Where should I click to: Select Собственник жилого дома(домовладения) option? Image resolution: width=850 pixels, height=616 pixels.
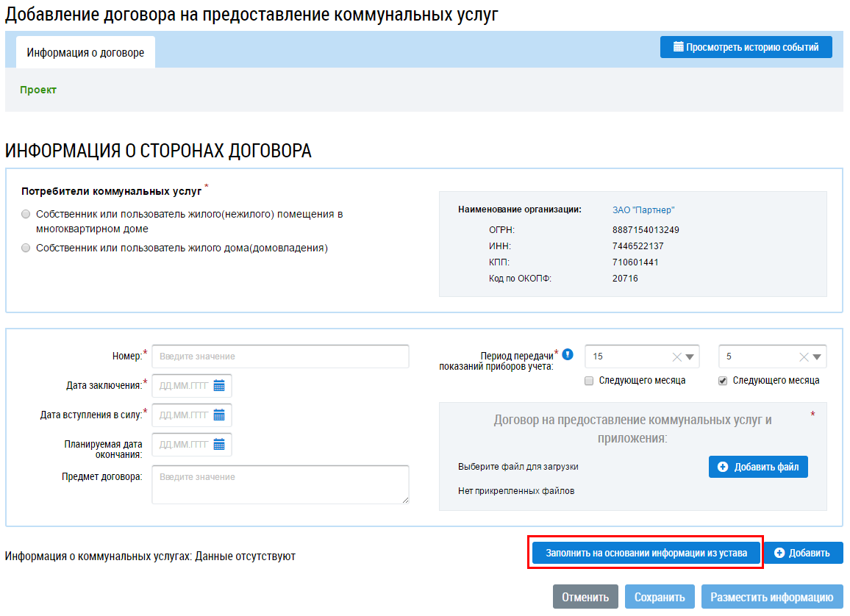[x=26, y=248]
